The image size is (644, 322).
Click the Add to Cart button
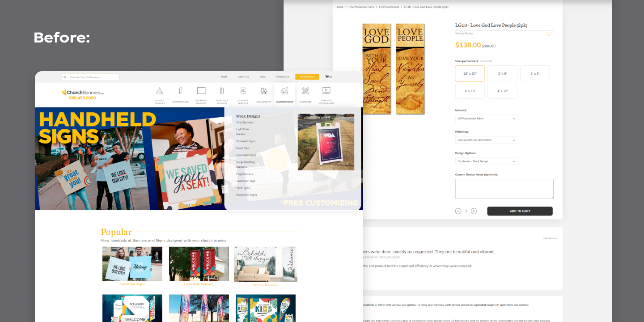click(520, 211)
